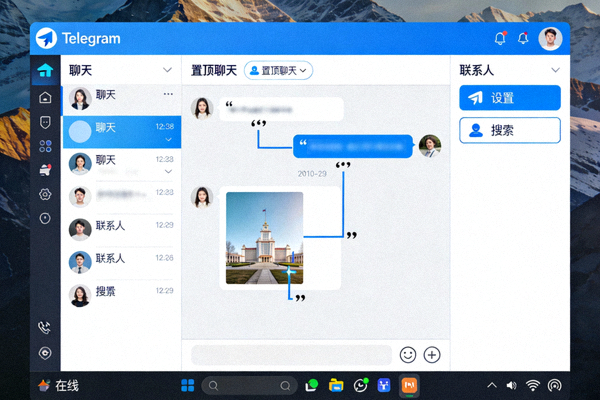Click the Wi-Fi tray icon
The height and width of the screenshot is (400, 600).
pos(533,385)
